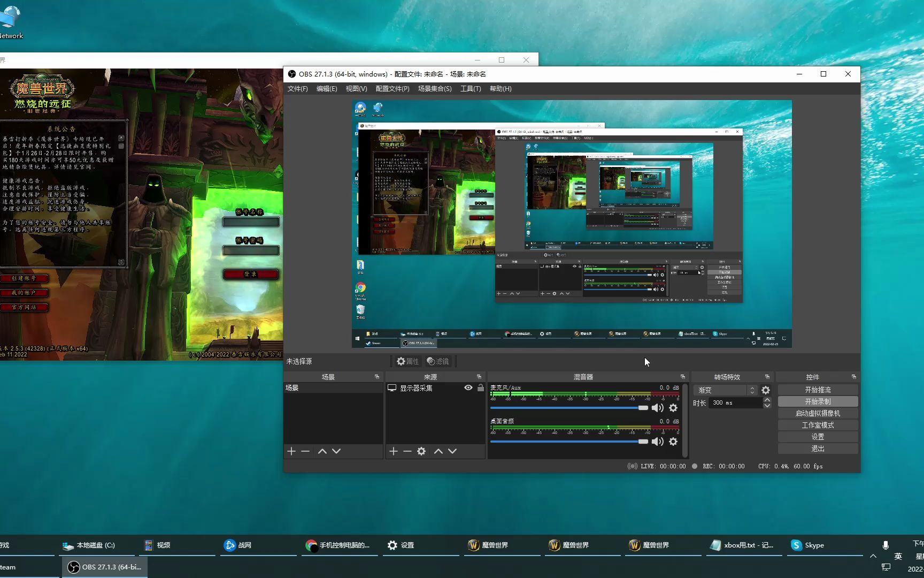924x578 pixels.
Task: Click the 300 ms duration field
Action: click(736, 403)
